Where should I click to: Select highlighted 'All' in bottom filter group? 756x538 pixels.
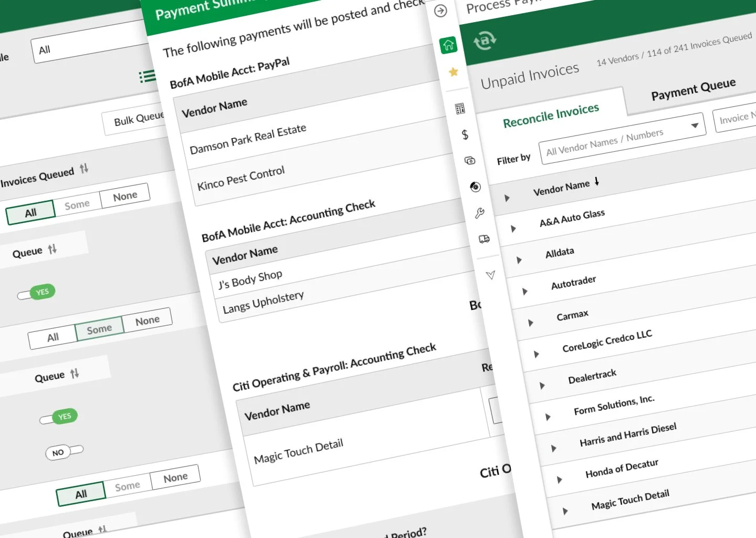81,494
